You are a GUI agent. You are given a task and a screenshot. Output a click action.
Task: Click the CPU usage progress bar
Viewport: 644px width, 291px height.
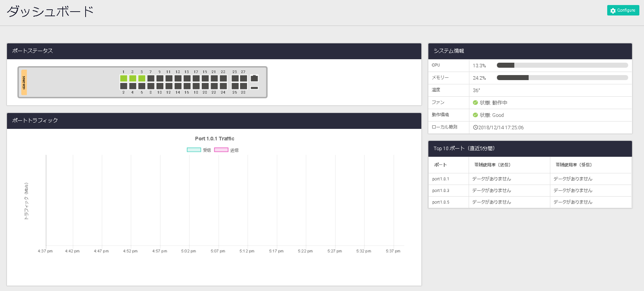point(562,65)
